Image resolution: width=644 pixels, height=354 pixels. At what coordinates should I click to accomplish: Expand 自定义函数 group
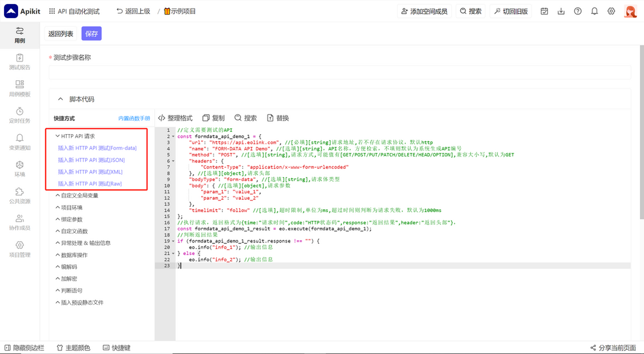(x=72, y=232)
